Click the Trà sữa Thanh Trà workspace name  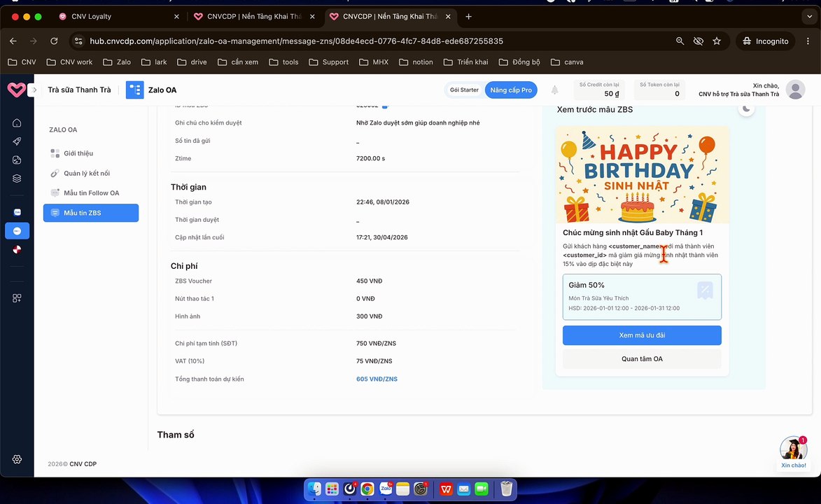(x=79, y=90)
